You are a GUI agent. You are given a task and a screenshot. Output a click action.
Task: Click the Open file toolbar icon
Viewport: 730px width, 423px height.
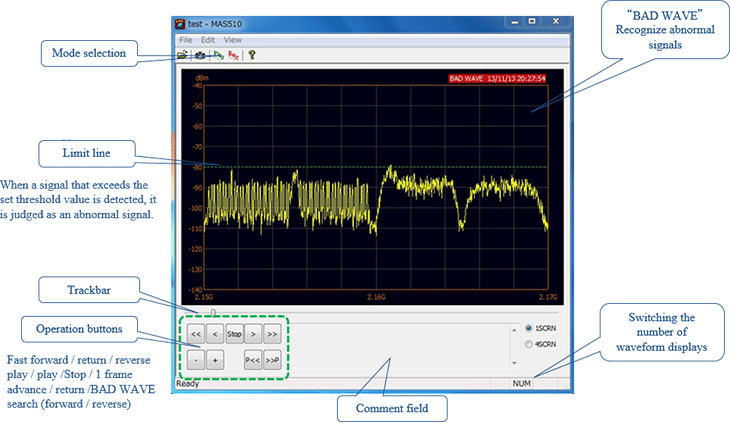(182, 55)
